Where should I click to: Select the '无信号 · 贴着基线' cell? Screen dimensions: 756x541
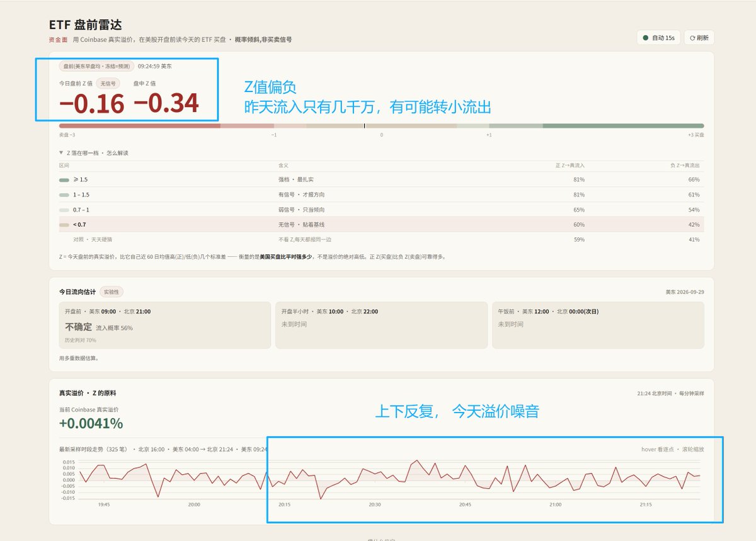coord(302,225)
